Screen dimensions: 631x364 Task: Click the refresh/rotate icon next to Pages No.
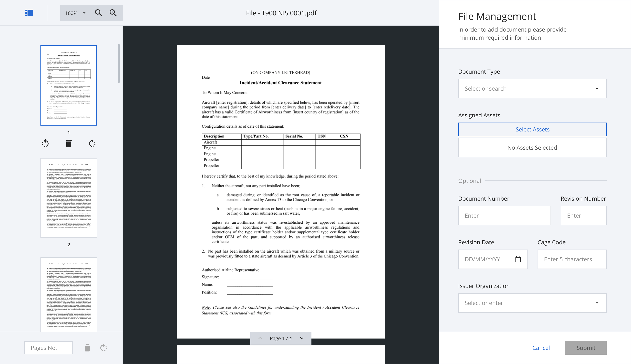click(x=104, y=348)
